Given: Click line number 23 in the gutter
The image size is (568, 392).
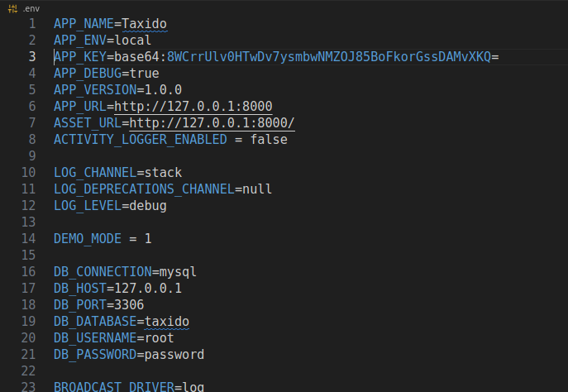Looking at the screenshot, I should (29, 387).
